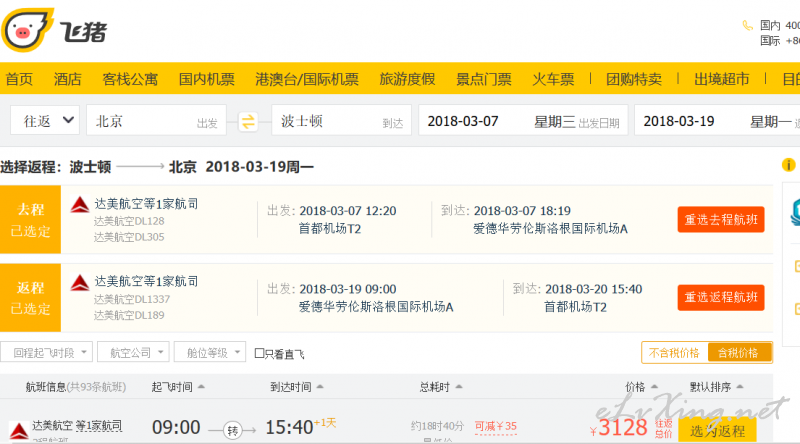Open 酒店 hotel menu
Image resolution: width=800 pixels, height=444 pixels.
click(67, 79)
